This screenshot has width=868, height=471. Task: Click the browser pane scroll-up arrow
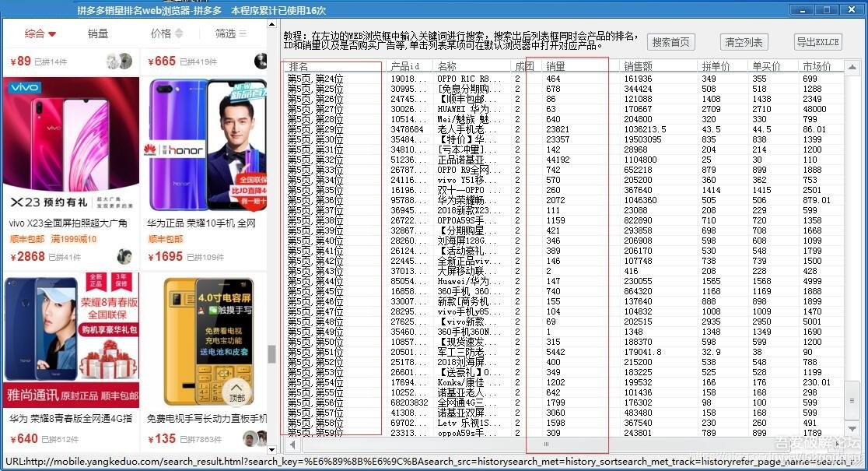coord(271,24)
